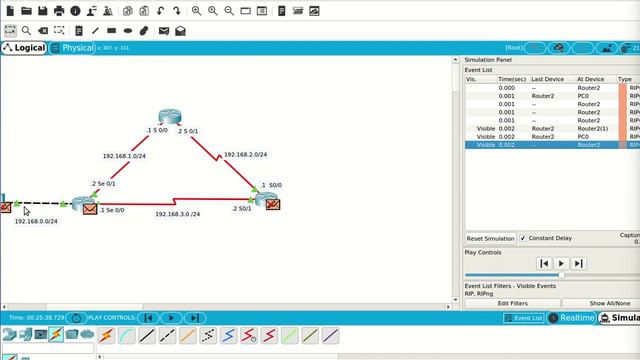Viewport: 640px width, 360px height.
Task: Redo the last action
Action: click(x=177, y=11)
